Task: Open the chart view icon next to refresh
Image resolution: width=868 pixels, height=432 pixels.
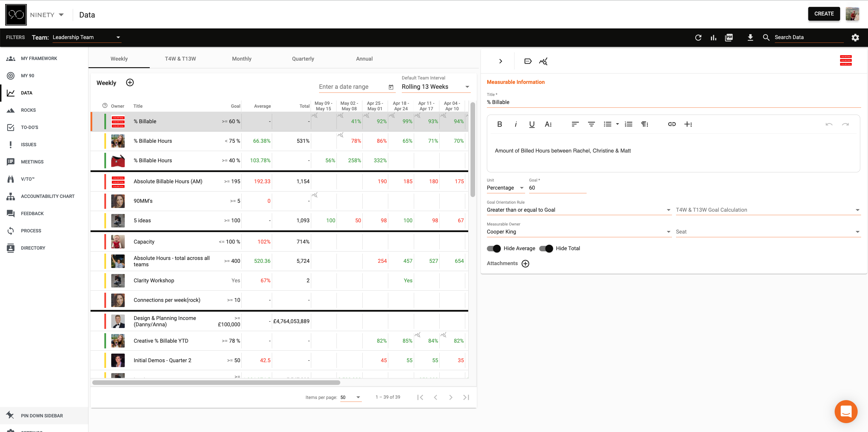Action: (x=714, y=37)
